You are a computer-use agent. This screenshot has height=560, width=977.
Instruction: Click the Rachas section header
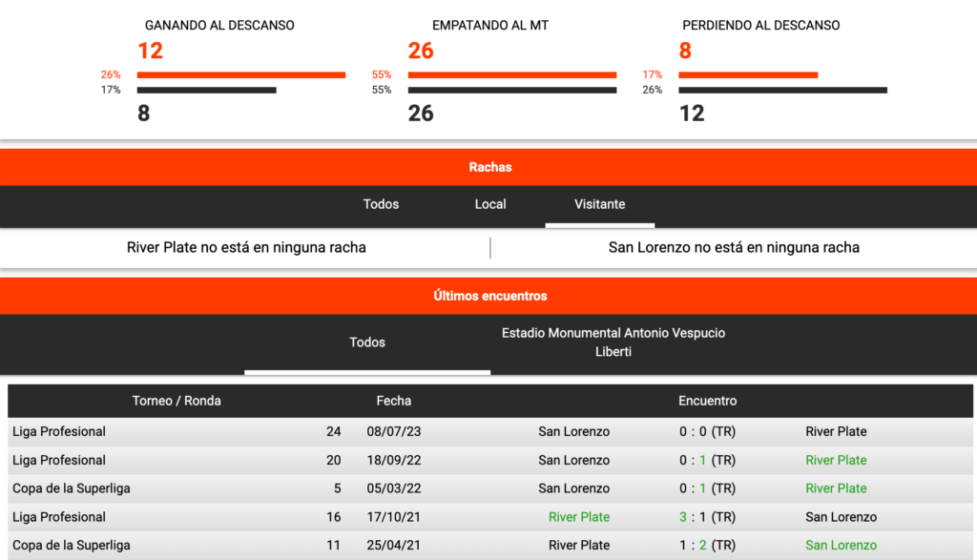click(x=489, y=167)
